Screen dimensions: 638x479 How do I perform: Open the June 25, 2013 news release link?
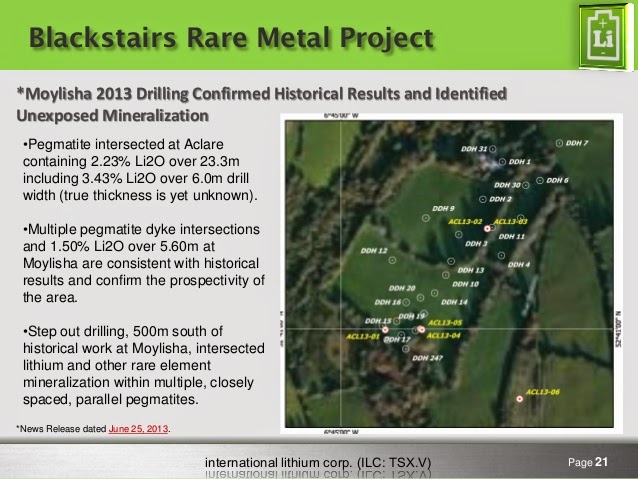138,429
